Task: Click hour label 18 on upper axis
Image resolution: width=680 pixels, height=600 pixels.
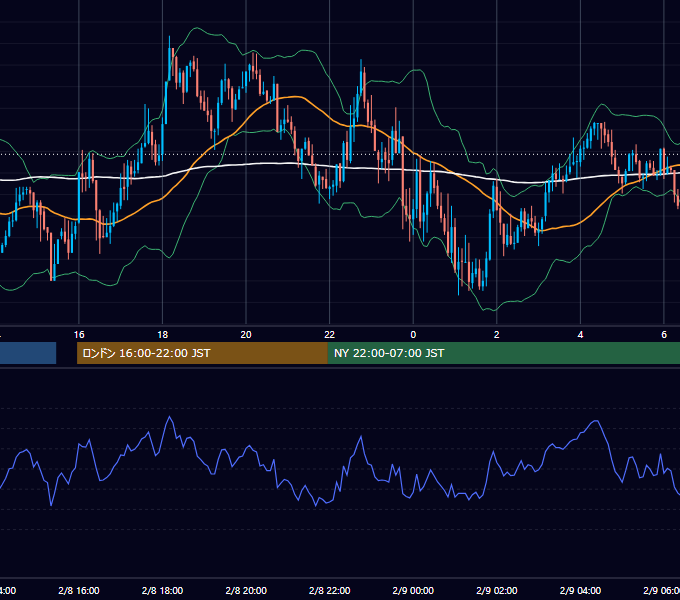Action: click(x=163, y=335)
